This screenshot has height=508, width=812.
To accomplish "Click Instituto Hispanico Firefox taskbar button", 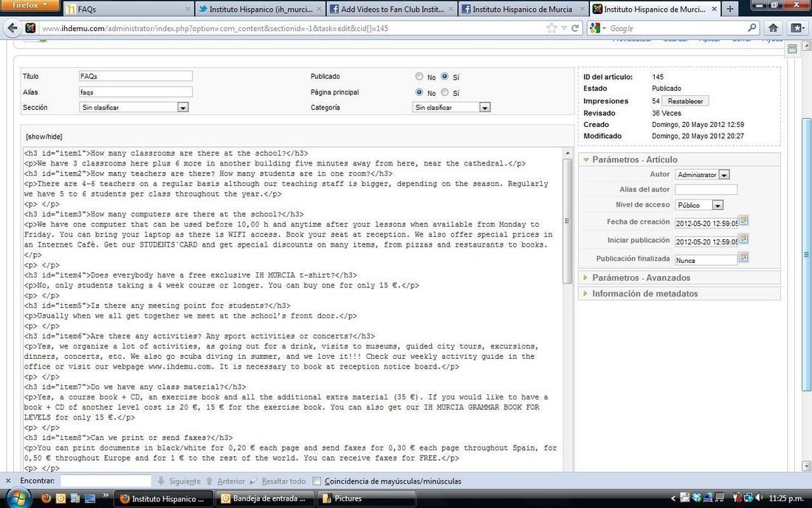I will coord(162,498).
